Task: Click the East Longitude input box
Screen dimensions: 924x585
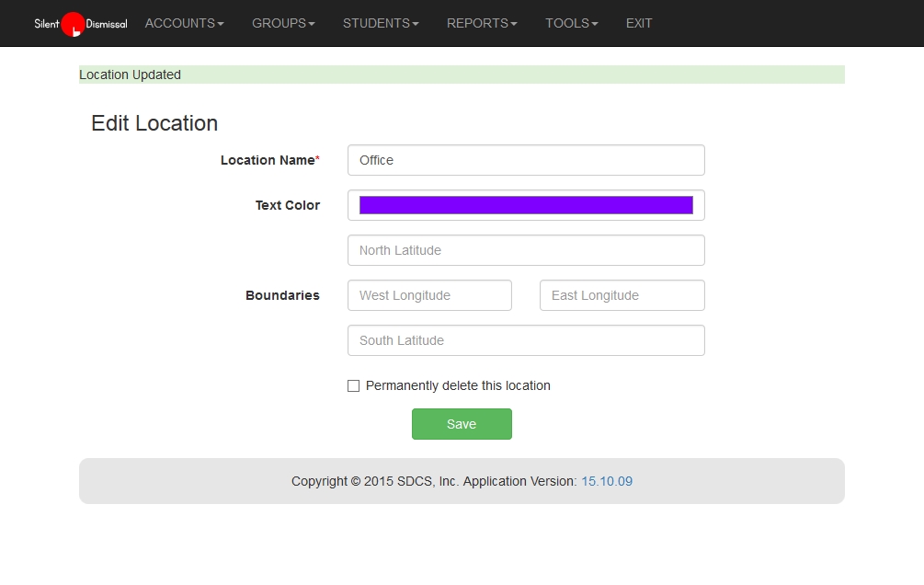Action: point(622,295)
